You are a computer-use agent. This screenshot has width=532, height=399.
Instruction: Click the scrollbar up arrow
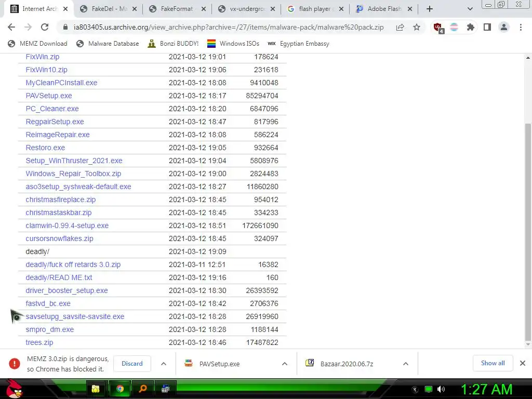point(528,58)
